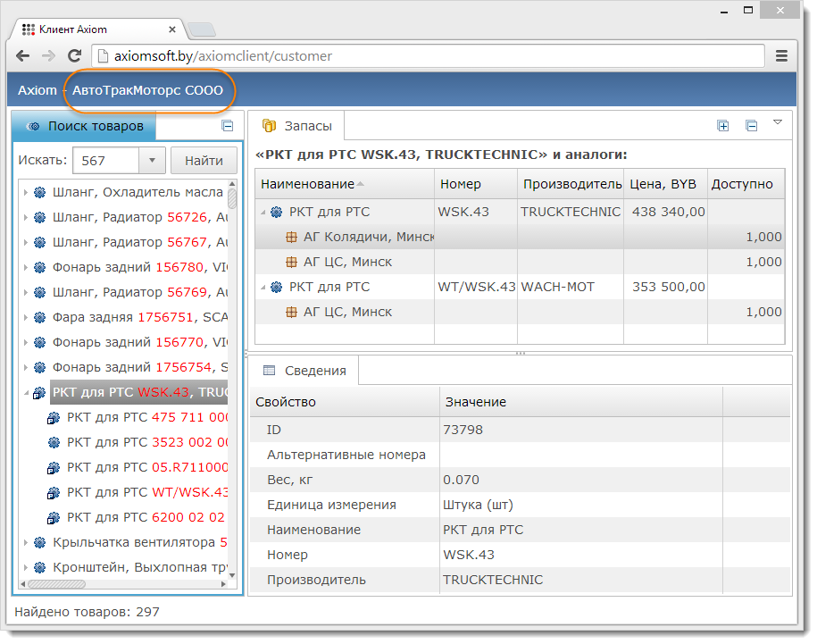Viewport: 817px width, 644px height.
Task: Select РКТ для РТС 05.R711000 tree item
Action: [x=148, y=467]
